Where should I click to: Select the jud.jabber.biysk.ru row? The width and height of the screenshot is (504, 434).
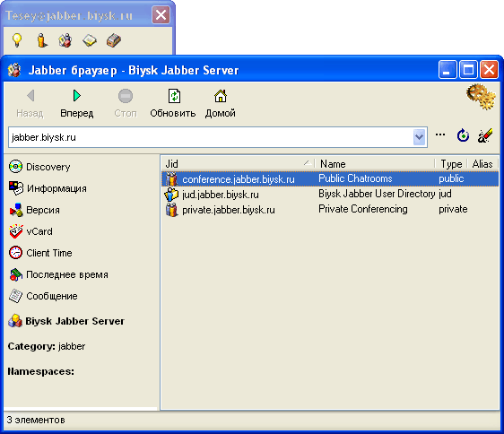(330, 195)
